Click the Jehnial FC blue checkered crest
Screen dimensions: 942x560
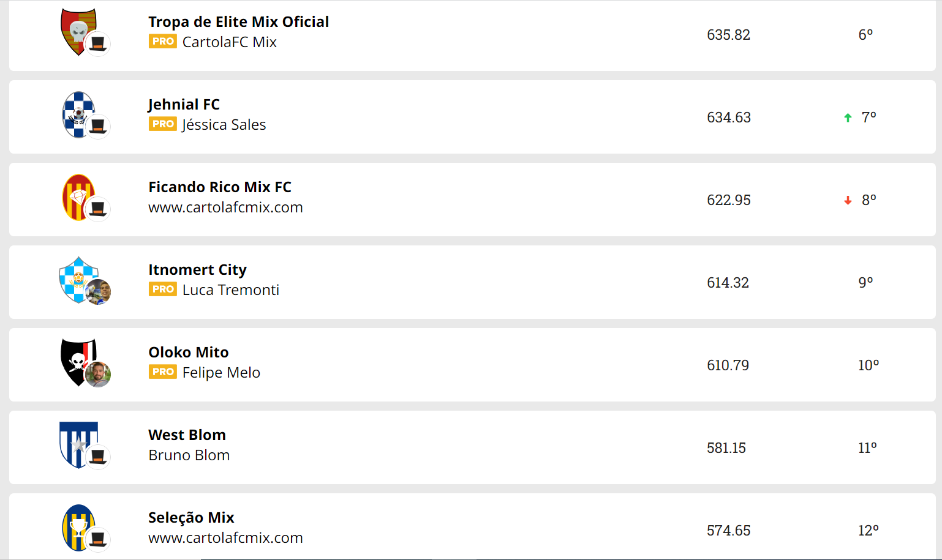tap(78, 114)
